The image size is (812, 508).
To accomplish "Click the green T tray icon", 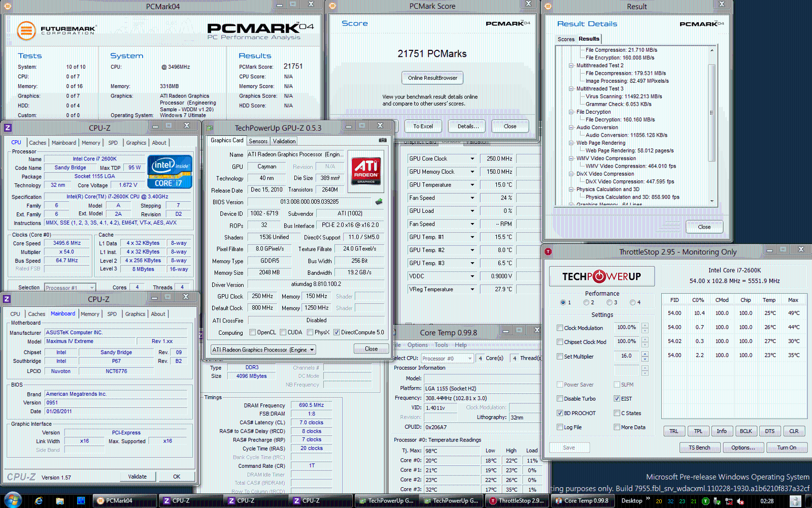I will tap(705, 501).
